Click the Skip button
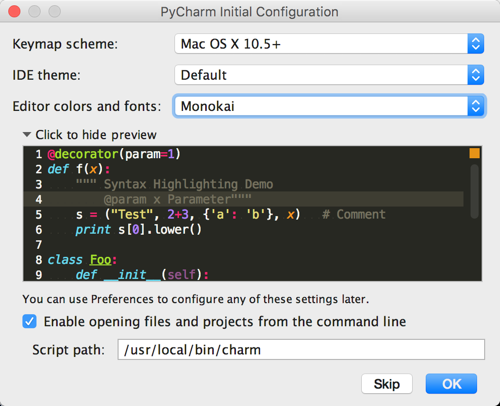The width and height of the screenshot is (500, 406). tap(387, 384)
